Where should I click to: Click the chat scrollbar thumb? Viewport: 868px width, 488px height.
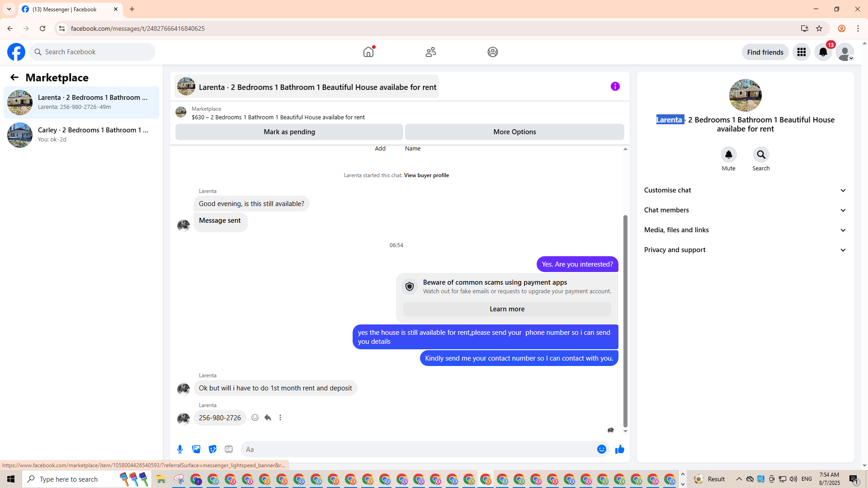(625, 321)
